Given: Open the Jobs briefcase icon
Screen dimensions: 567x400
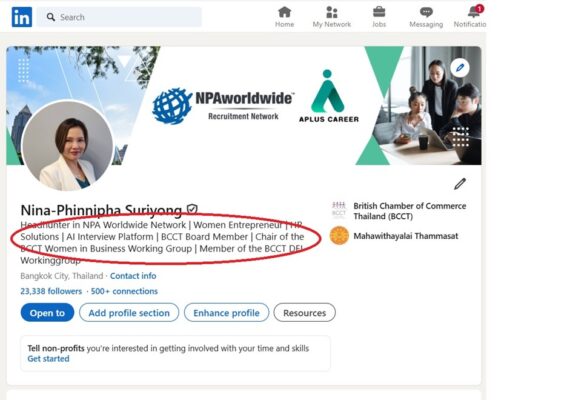Looking at the screenshot, I should pyautogui.click(x=379, y=12).
